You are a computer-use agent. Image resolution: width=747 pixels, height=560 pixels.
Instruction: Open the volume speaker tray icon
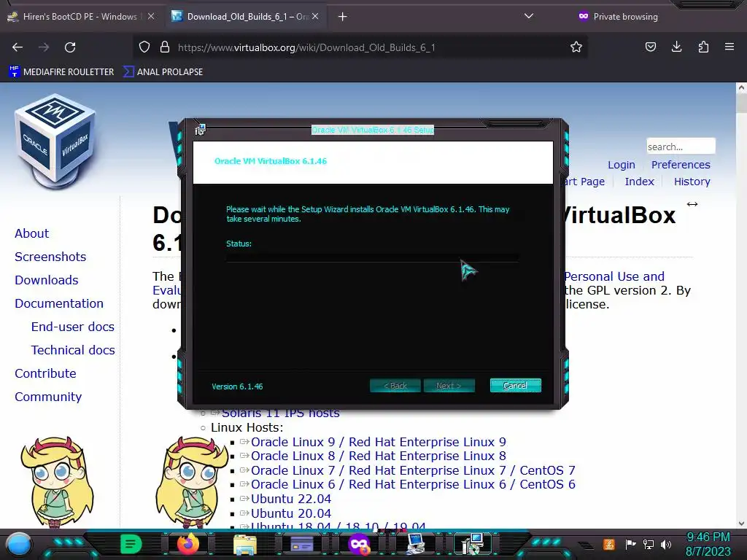[666, 544]
